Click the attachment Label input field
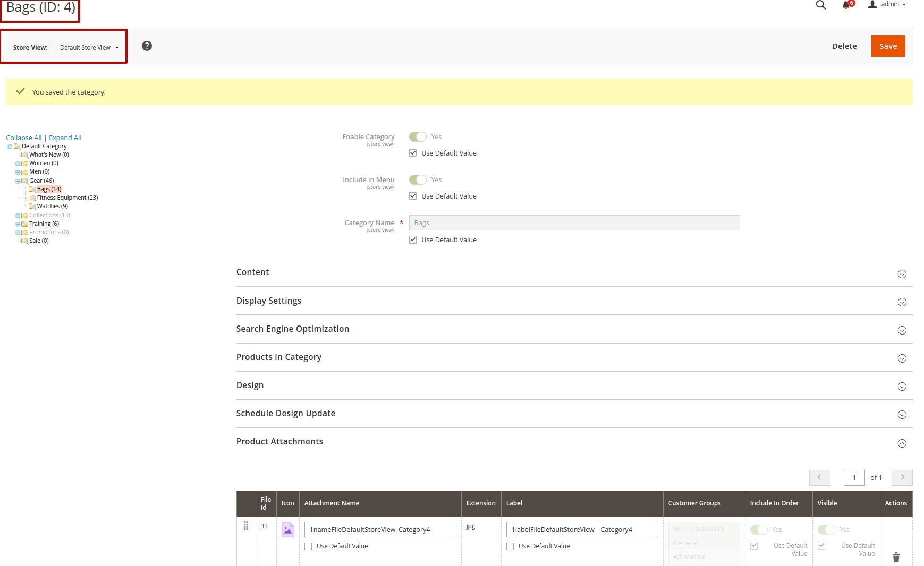924x566 pixels. tap(582, 530)
